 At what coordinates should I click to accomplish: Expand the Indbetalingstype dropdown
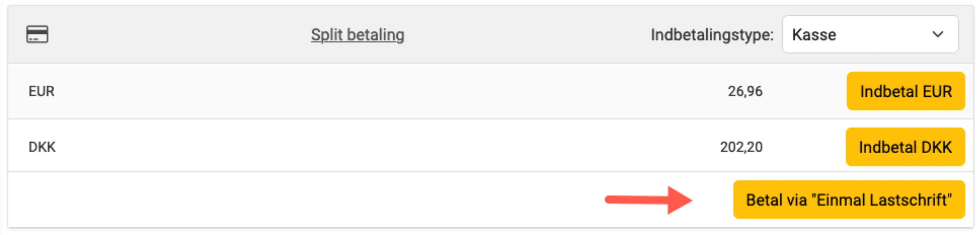click(870, 35)
